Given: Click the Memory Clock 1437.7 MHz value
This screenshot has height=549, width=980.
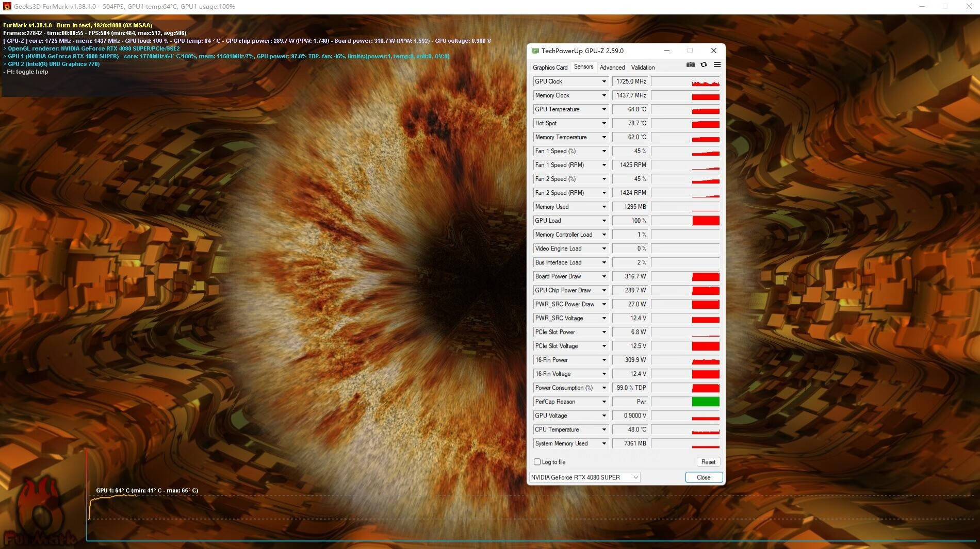Looking at the screenshot, I should tap(630, 95).
